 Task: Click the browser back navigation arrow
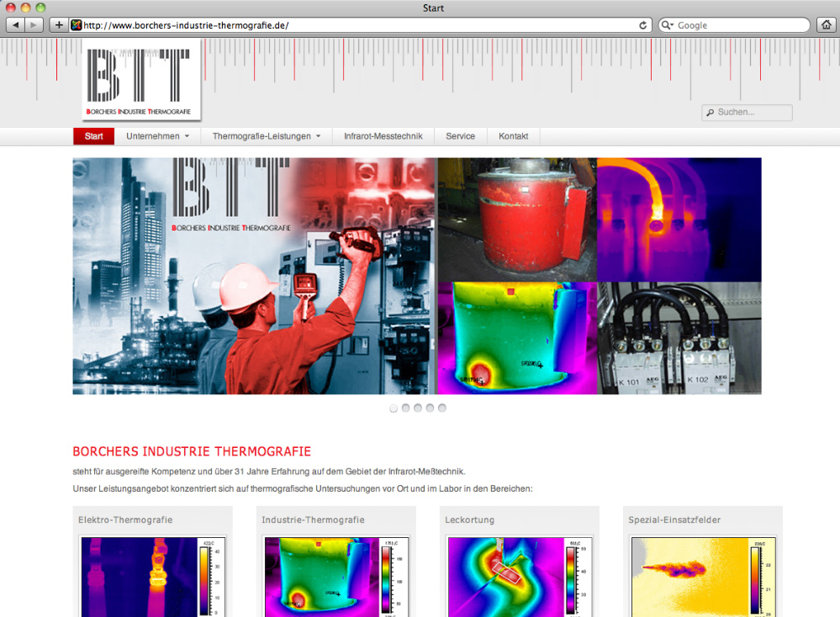(x=14, y=24)
